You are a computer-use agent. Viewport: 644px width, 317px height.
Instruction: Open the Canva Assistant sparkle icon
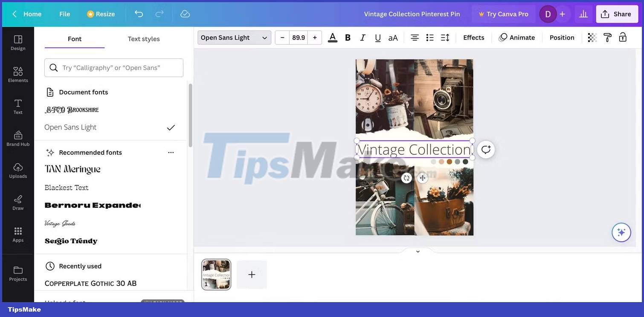621,231
